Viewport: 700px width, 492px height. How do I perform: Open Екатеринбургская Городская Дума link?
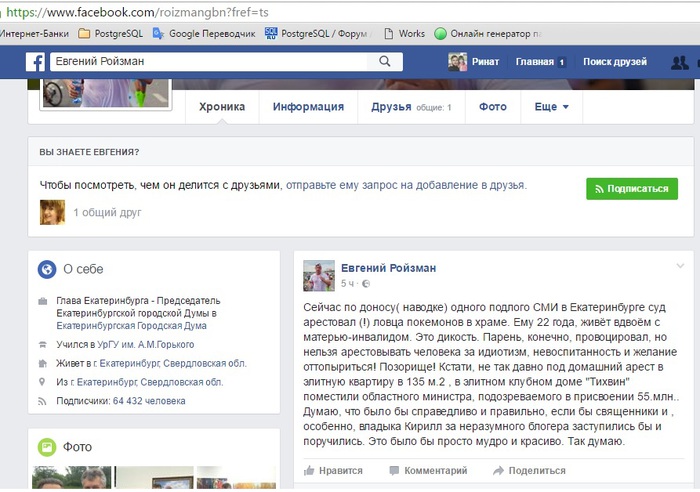(131, 326)
